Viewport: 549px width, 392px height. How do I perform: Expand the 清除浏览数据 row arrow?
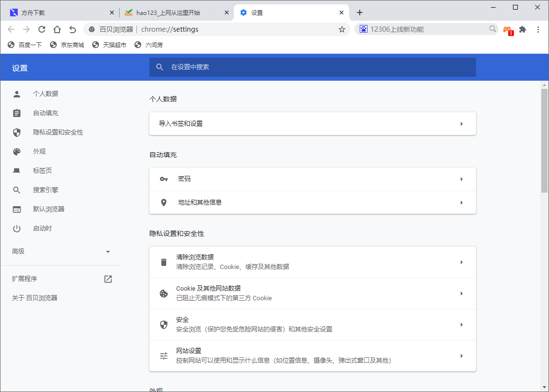pyautogui.click(x=462, y=262)
